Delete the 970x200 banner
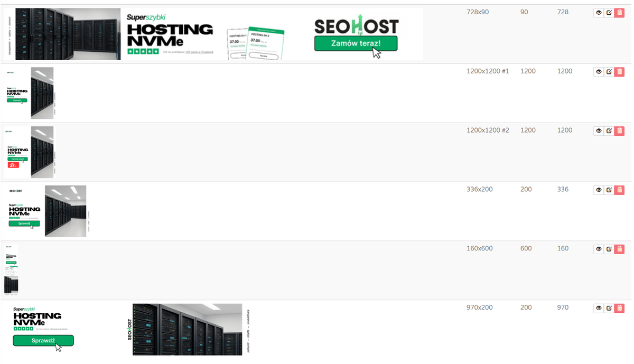This screenshot has height=364, width=634. 619,307
